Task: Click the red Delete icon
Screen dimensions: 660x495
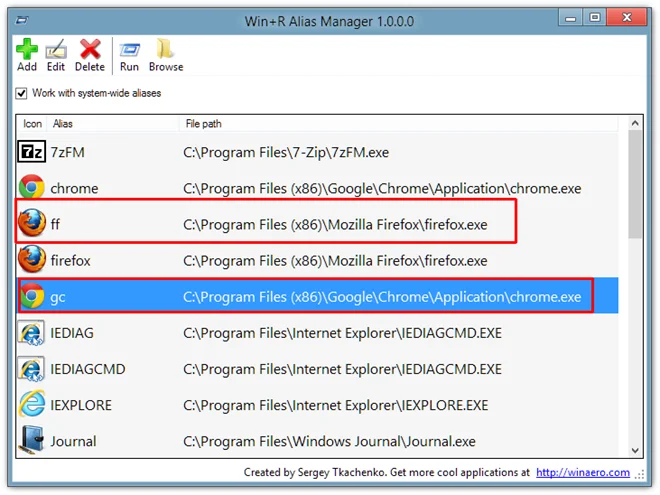Action: [x=90, y=49]
